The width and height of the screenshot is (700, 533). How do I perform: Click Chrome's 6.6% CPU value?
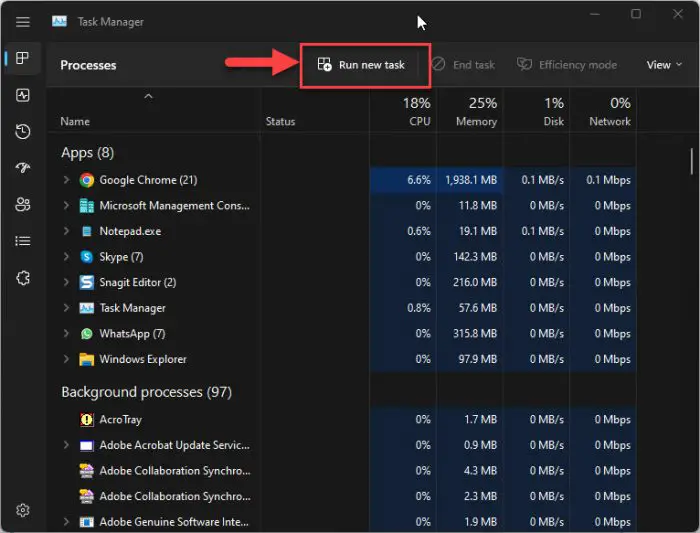[x=419, y=180]
